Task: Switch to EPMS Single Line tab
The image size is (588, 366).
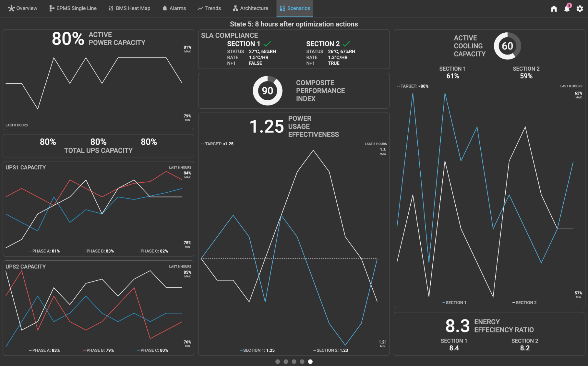Action: (73, 8)
